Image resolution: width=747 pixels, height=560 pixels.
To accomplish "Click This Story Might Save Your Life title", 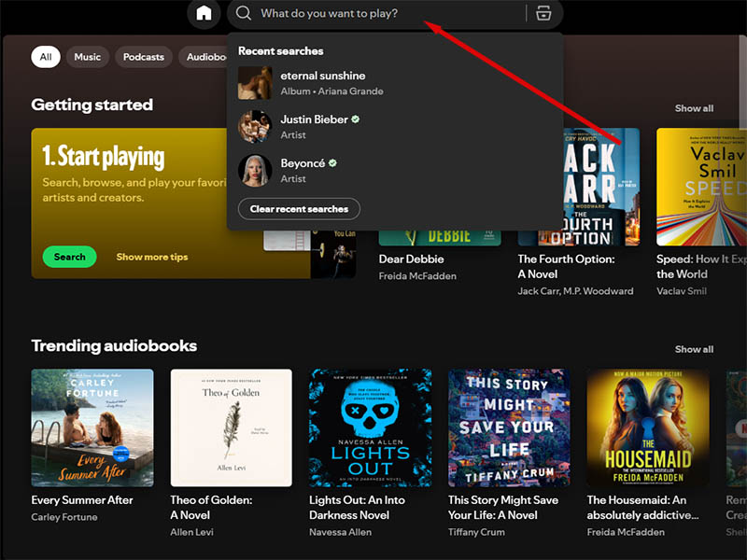I will 503,507.
